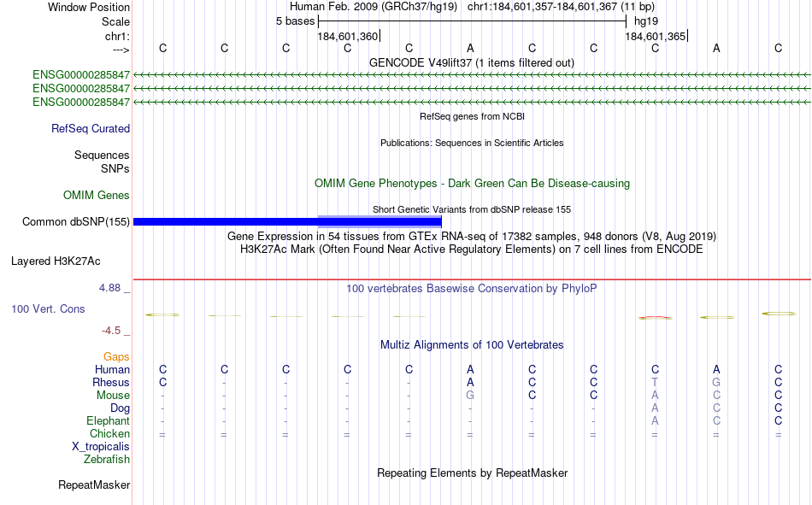
Task: Click the chr1: ruler label
Action: [117, 36]
